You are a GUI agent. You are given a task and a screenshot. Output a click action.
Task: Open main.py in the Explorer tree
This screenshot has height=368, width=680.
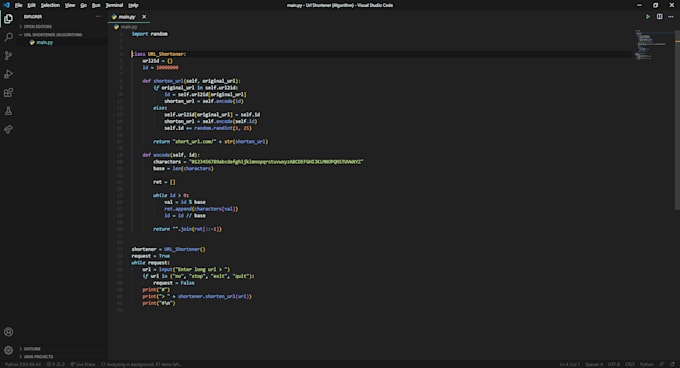coord(44,42)
